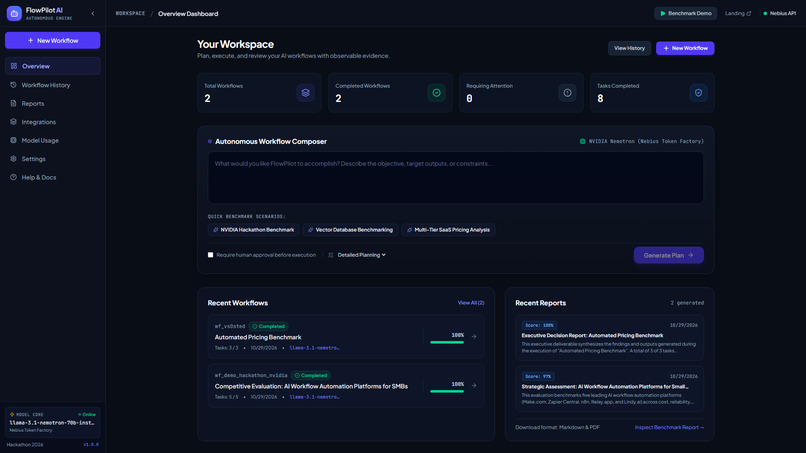Open Competitive Evaluation workflow title
This screenshot has width=806, height=453.
(x=311, y=386)
